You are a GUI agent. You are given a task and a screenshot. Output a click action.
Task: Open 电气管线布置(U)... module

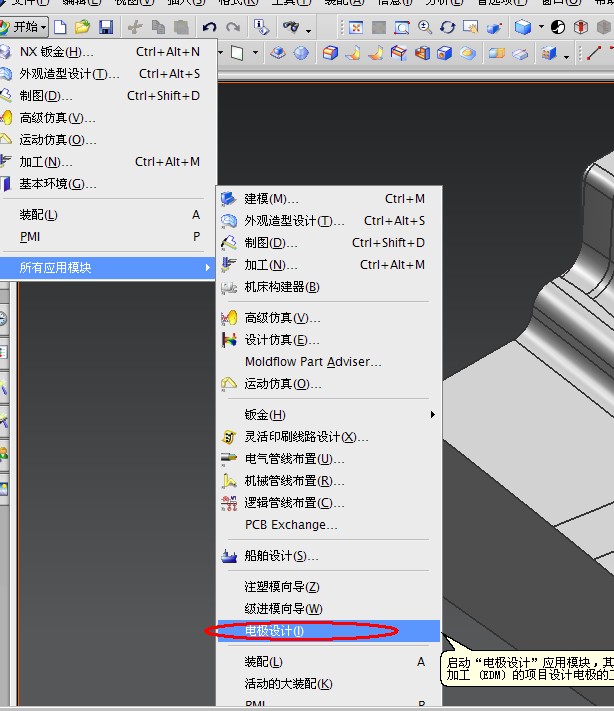[x=329, y=459]
